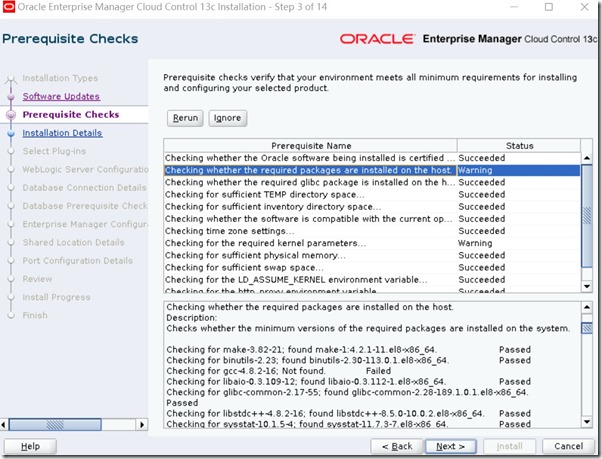Click the scroll-up arrow of prerequisite table

[x=587, y=158]
